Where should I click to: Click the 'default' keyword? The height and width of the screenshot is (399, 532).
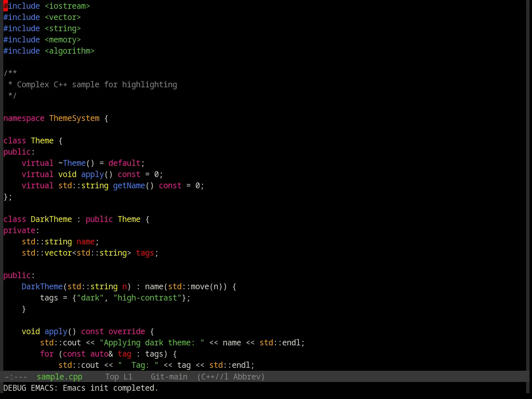pos(124,163)
